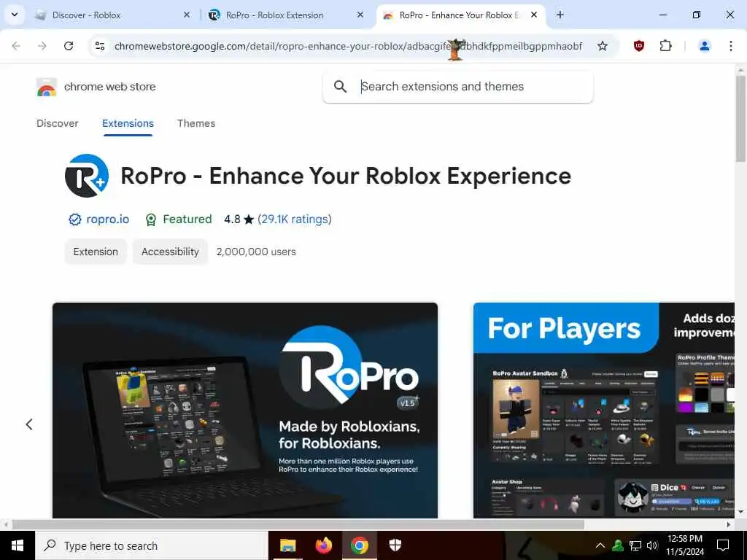Go forward in browser history
The image size is (747, 560).
pyautogui.click(x=42, y=46)
